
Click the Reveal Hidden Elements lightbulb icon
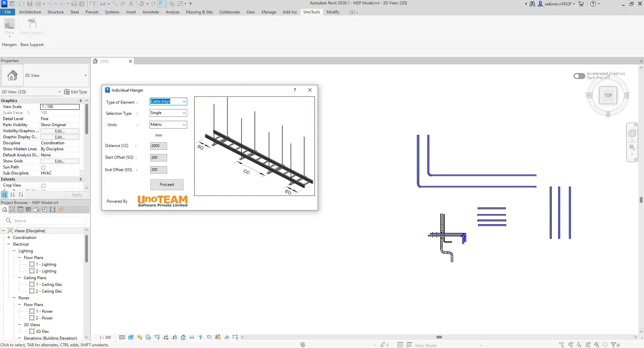(201, 337)
